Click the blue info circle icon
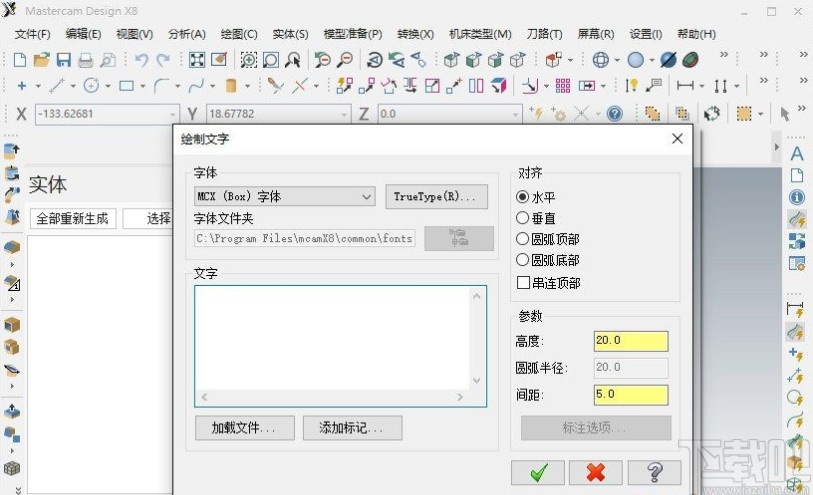 [797, 197]
